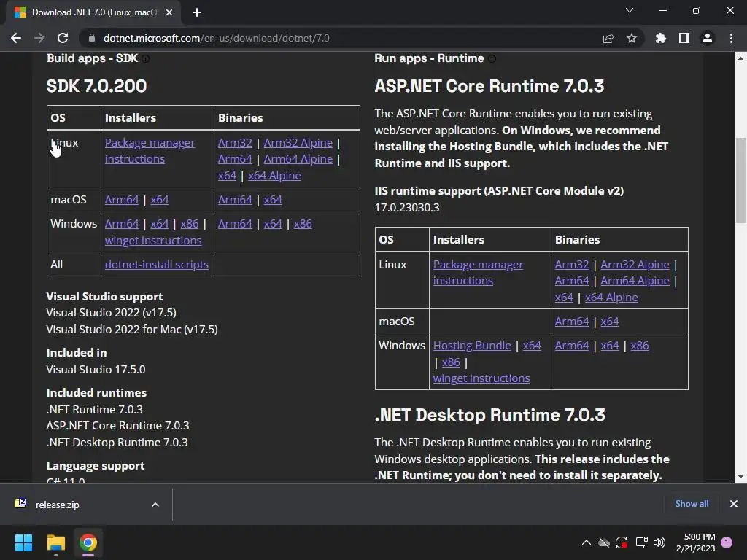
Task: Open ASP.NET Runtime winget instructions
Action: [481, 378]
